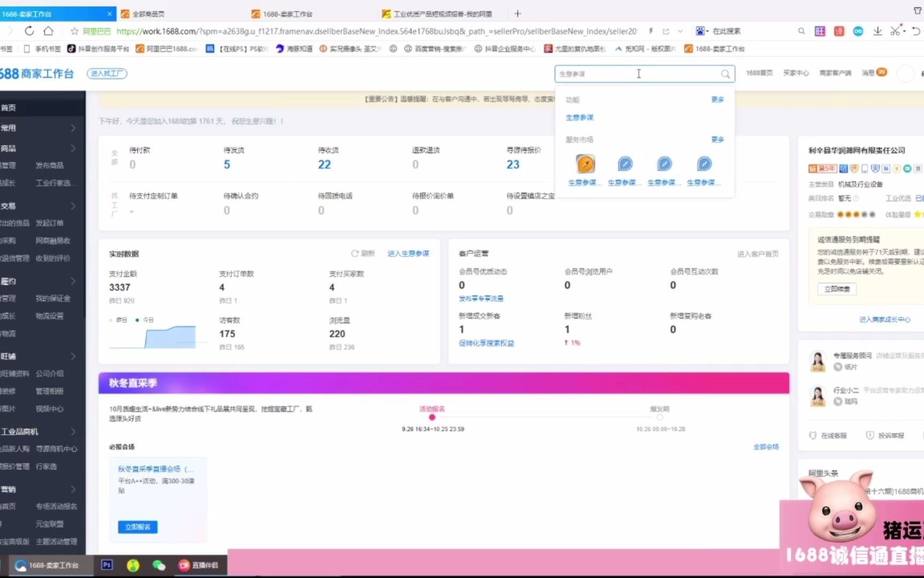Open the 阿里巴巴1688.com bookmark
The height and width of the screenshot is (578, 924).
coord(167,49)
